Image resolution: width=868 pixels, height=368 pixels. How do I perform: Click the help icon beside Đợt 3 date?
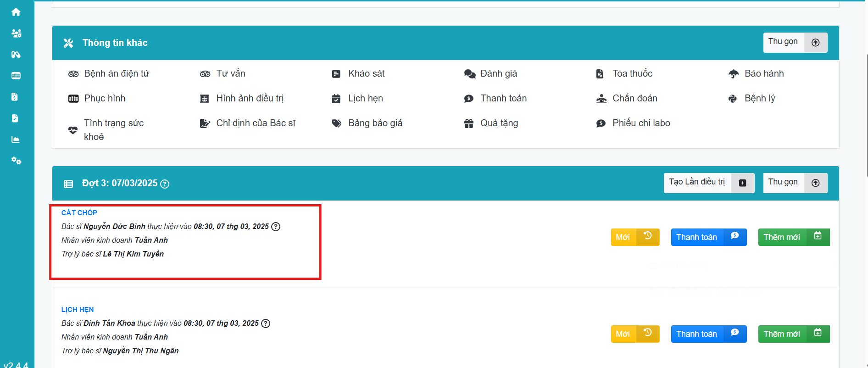coord(165,184)
